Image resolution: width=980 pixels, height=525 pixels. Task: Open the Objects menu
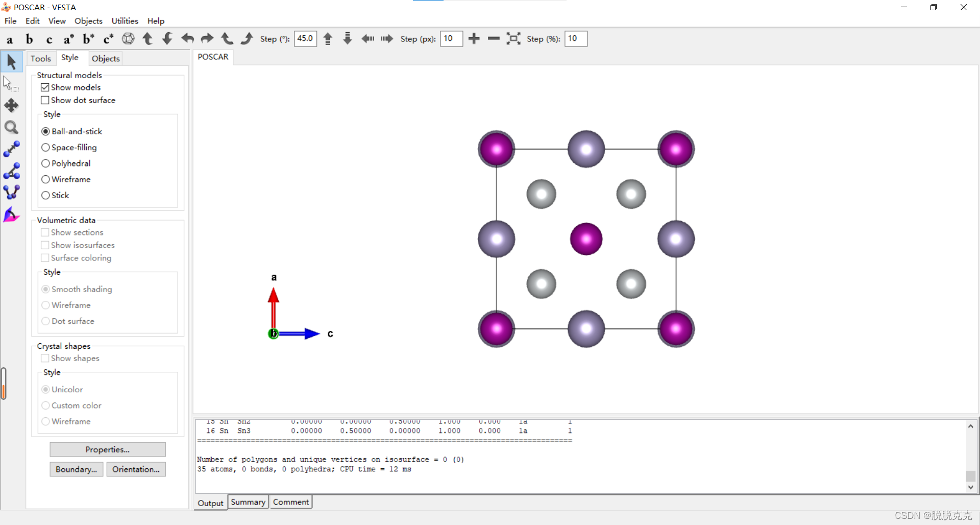point(88,21)
